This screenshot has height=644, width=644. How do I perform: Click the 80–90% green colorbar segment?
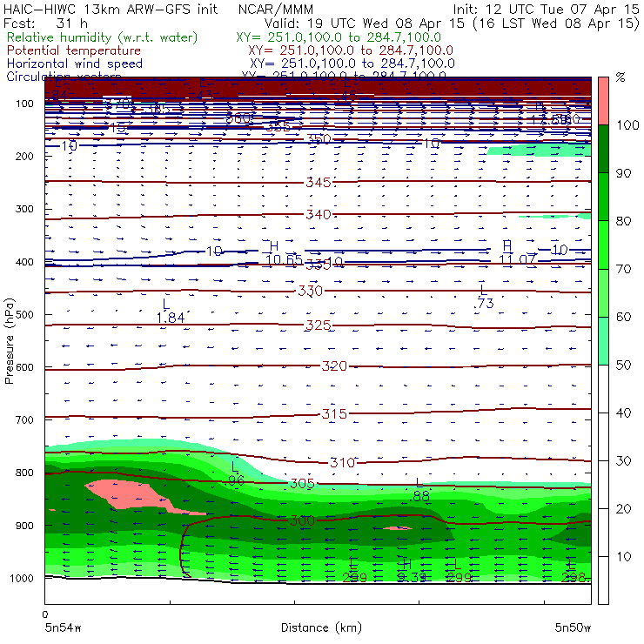pos(603,197)
